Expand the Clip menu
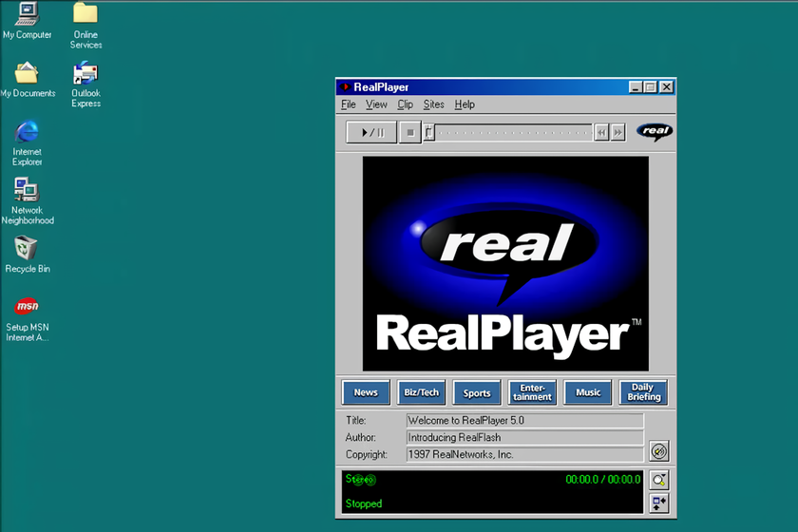Image resolution: width=798 pixels, height=532 pixels. (405, 104)
